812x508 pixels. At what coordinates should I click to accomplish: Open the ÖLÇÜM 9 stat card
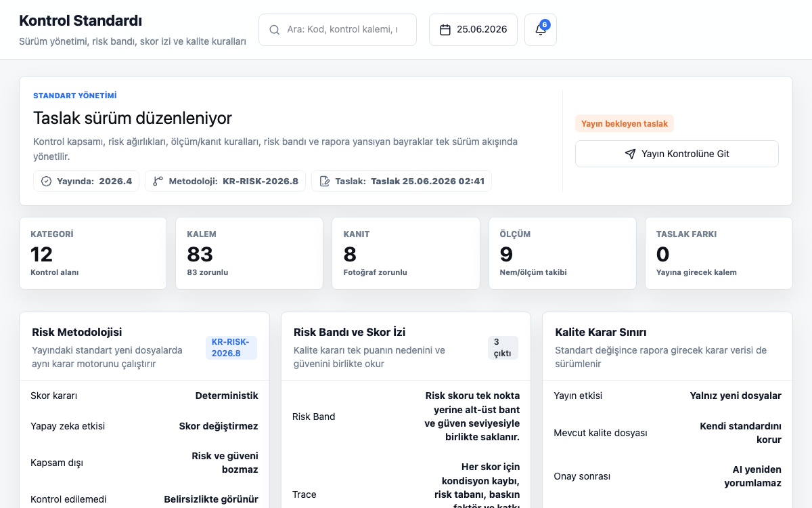[x=562, y=253]
